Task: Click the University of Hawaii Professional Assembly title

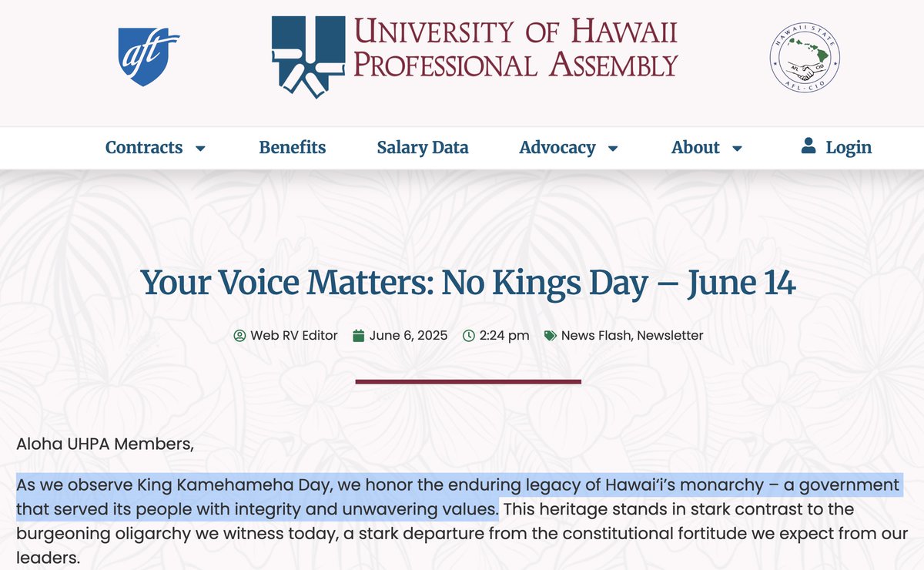Action: [516, 49]
